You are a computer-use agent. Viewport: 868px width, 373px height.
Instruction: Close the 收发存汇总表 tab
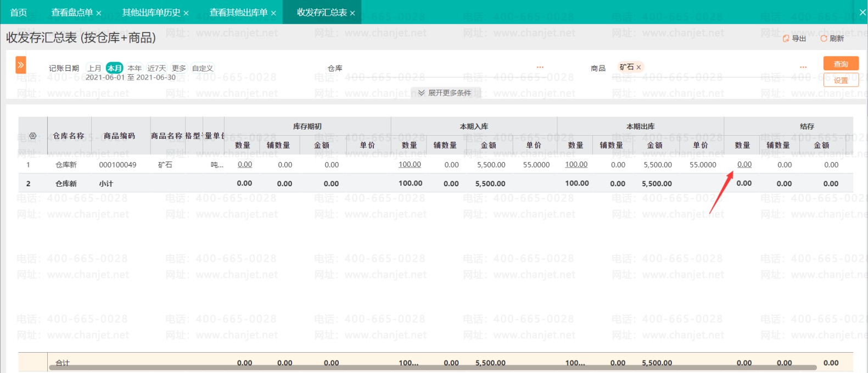(352, 13)
